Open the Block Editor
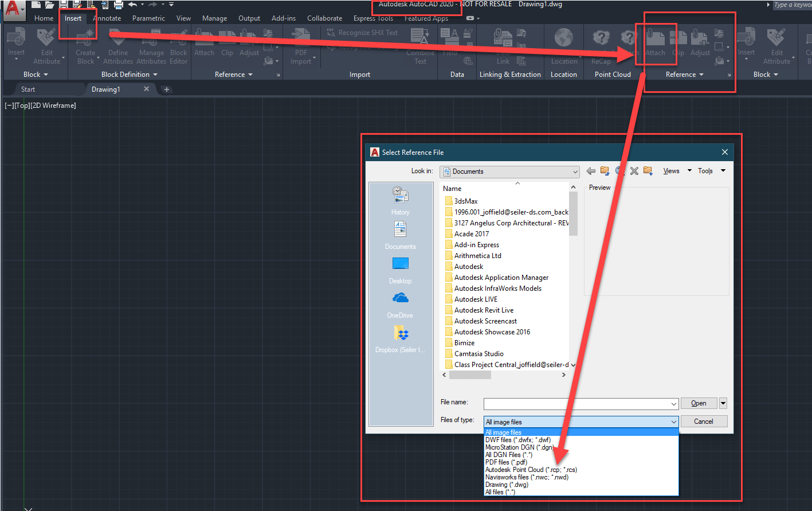The image size is (812, 511). (x=178, y=46)
